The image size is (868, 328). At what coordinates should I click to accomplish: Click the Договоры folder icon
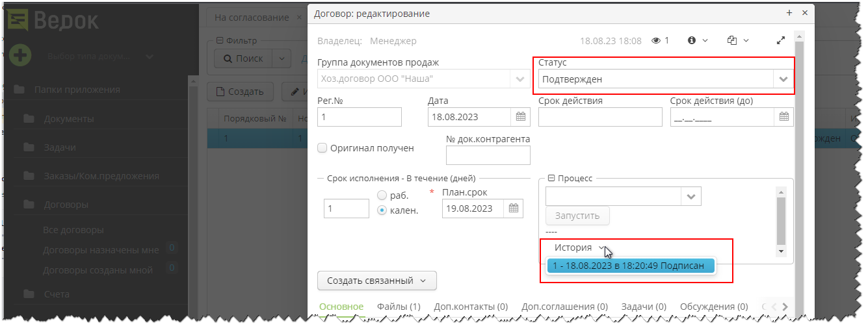coord(29,204)
